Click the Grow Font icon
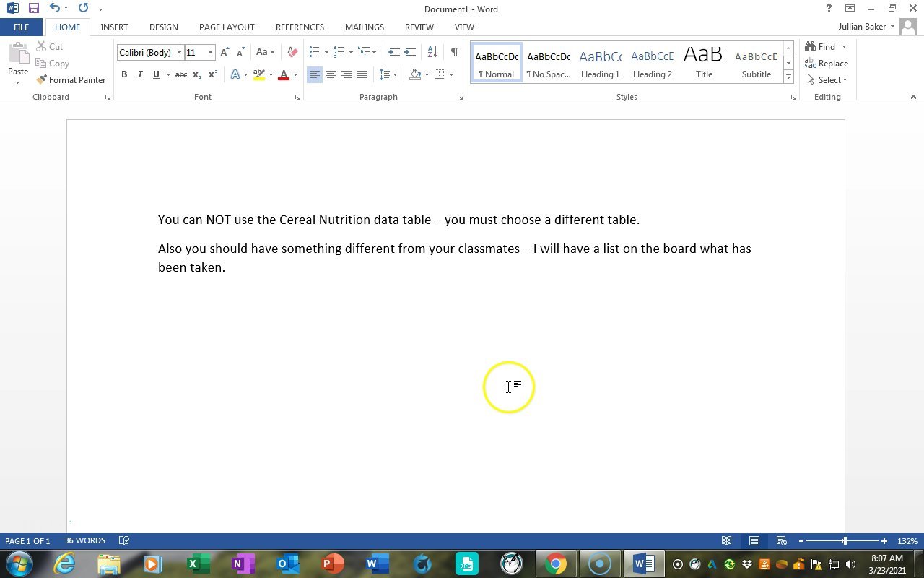Image resolution: width=924 pixels, height=578 pixels. [x=225, y=52]
